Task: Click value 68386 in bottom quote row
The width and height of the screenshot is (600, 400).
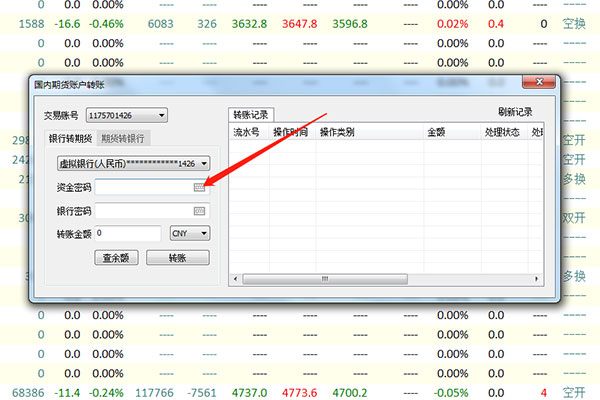Action: (x=28, y=393)
